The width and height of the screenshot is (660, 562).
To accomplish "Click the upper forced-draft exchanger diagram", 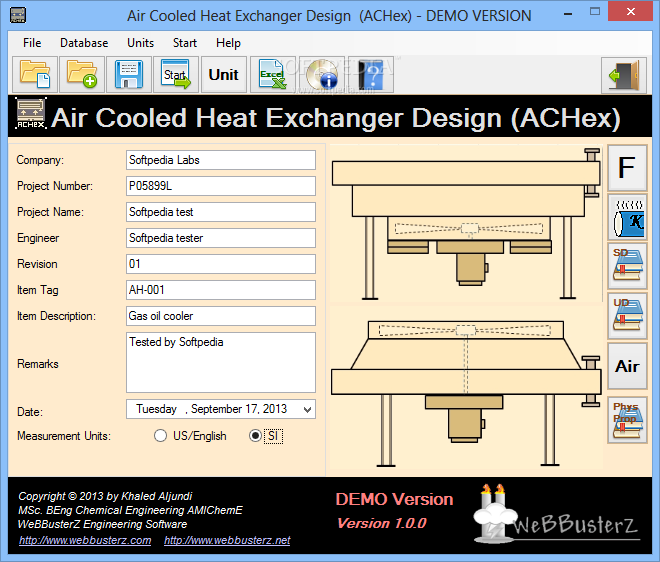I will pyautogui.click(x=466, y=223).
